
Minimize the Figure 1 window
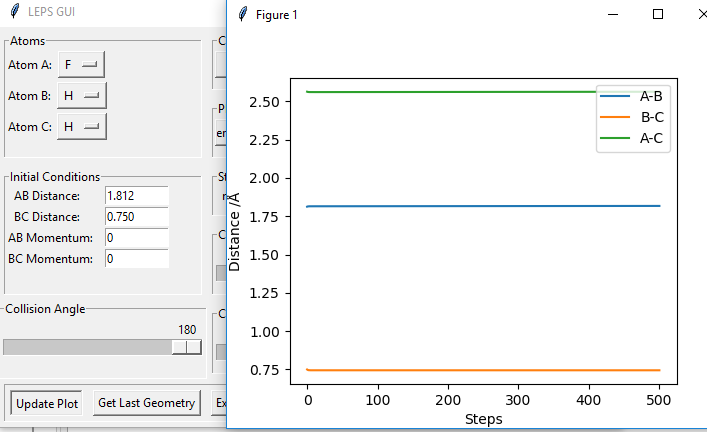click(x=612, y=14)
